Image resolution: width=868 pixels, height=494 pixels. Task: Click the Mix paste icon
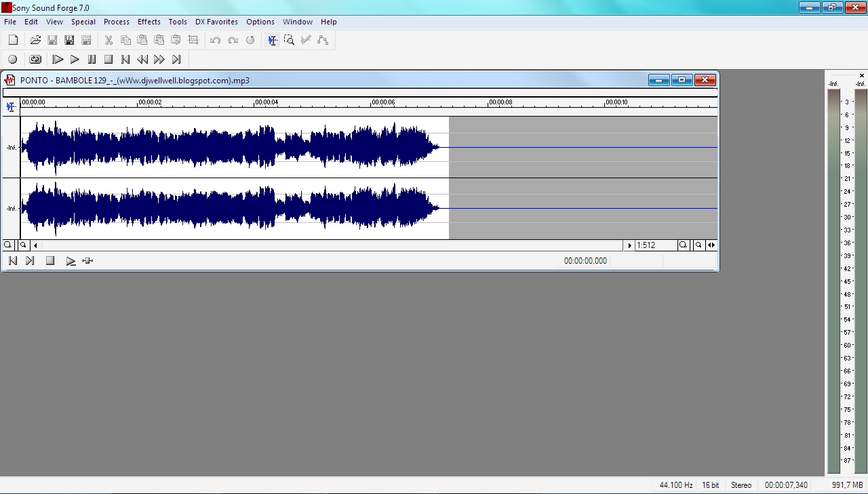159,40
